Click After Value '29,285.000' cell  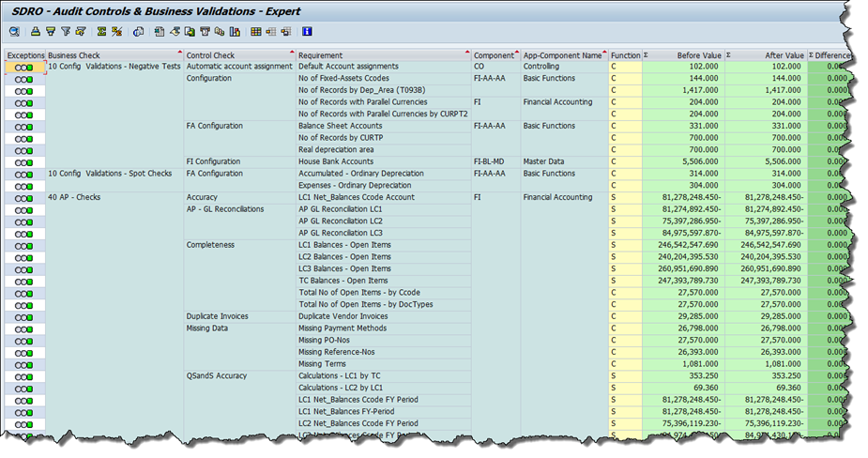coord(766,316)
